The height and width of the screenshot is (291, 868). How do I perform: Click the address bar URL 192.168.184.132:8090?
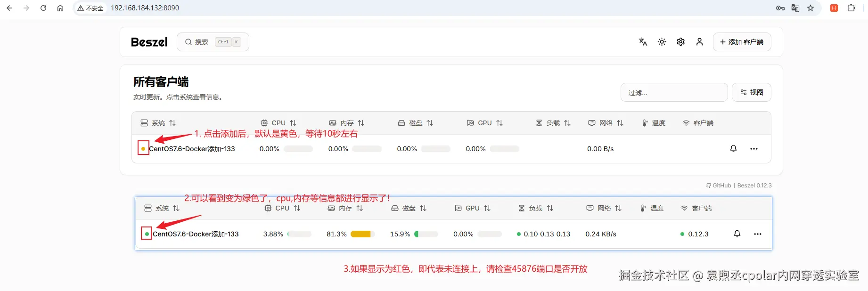tap(145, 8)
